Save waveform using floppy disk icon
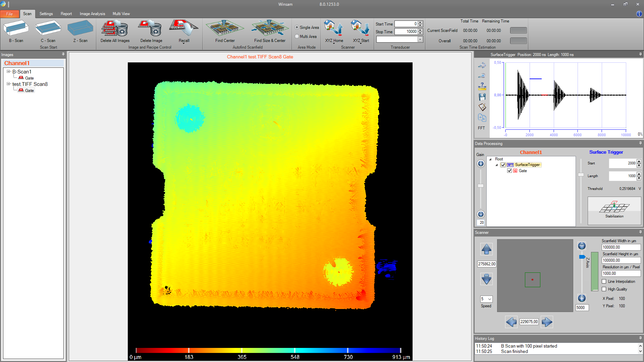Image resolution: width=644 pixels, height=362 pixels. pos(482,97)
